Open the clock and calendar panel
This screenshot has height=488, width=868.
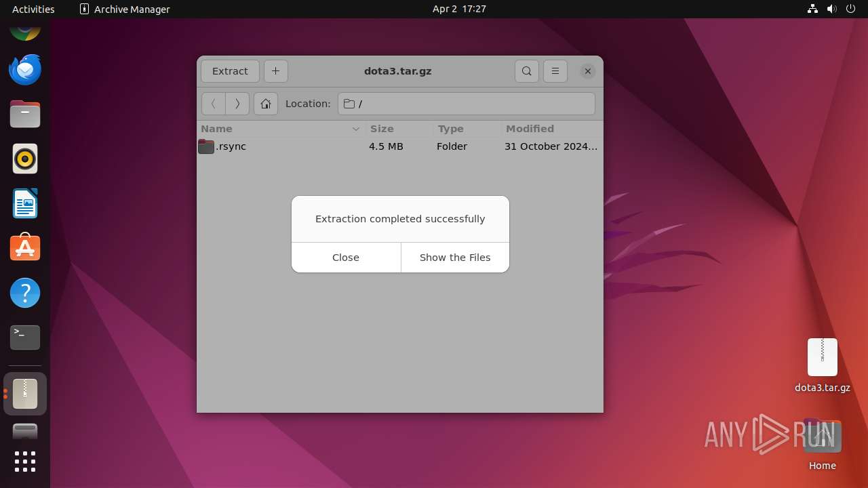pyautogui.click(x=459, y=9)
